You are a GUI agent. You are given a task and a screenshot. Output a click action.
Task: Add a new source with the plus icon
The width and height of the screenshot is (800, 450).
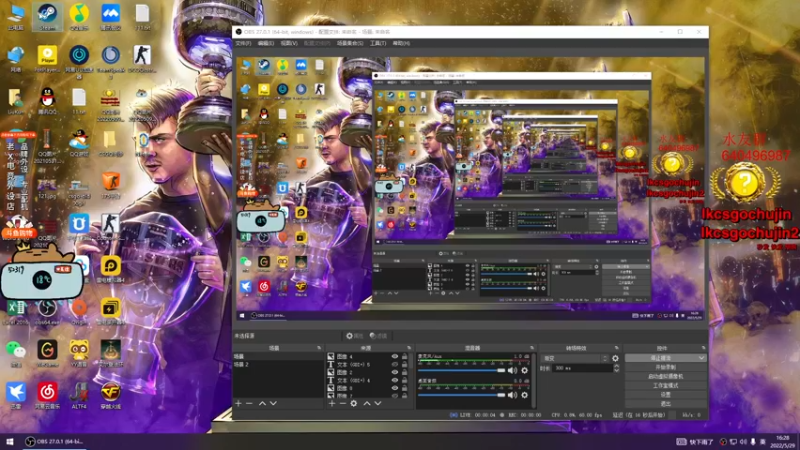click(x=332, y=403)
